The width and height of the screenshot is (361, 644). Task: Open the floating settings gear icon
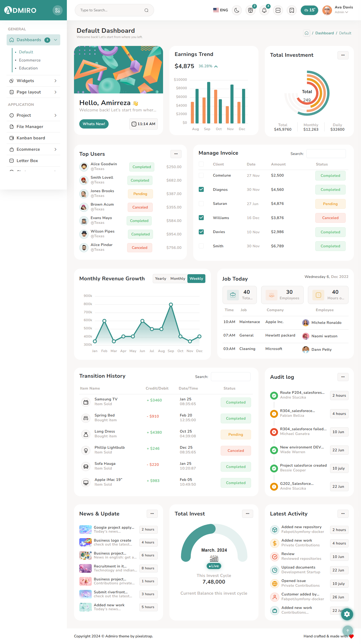tap(347, 614)
